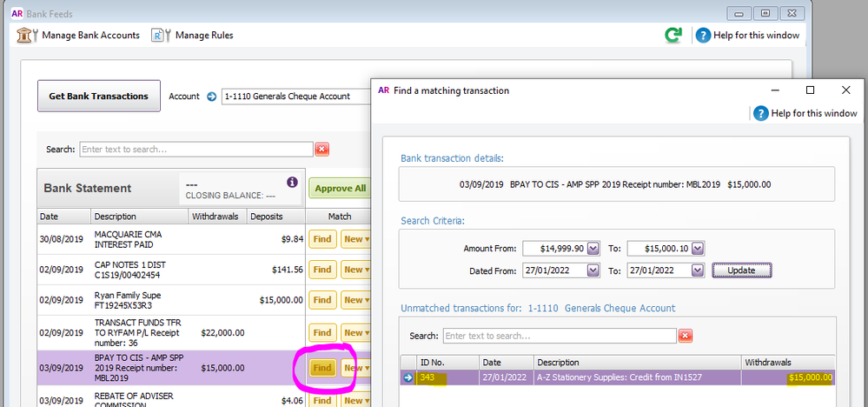
Task: Clear unmatched transactions search with red X
Action: tap(686, 336)
